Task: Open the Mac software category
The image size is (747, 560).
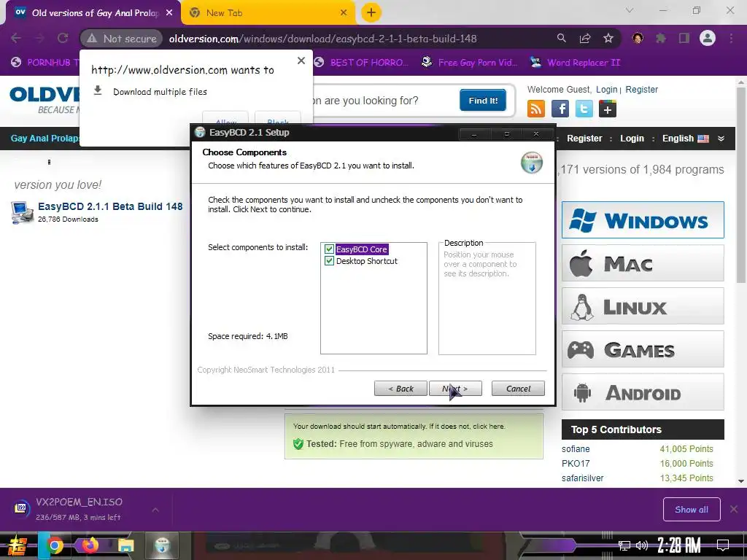Action: click(x=643, y=262)
